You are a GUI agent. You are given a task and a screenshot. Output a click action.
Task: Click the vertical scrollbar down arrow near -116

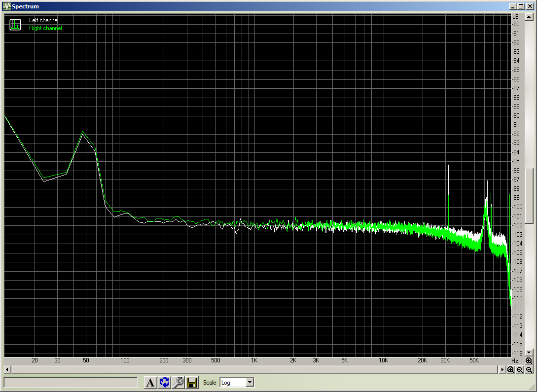pyautogui.click(x=529, y=353)
